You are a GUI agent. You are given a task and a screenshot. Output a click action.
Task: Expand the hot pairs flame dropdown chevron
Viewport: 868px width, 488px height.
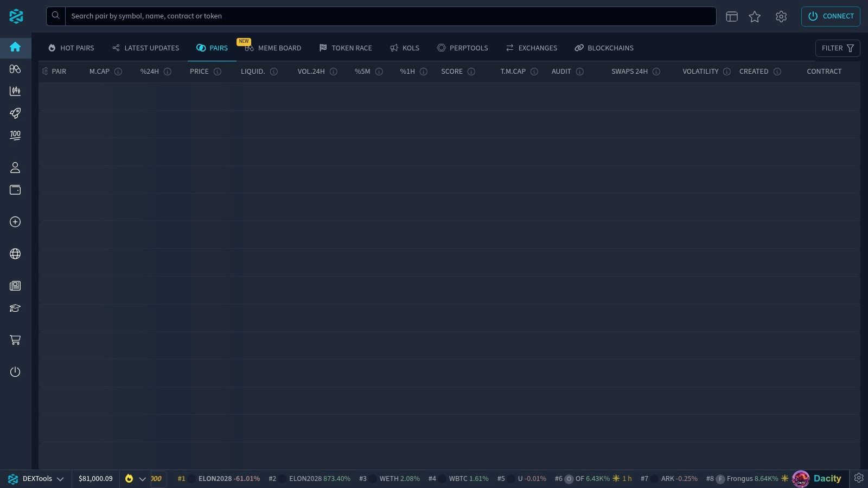pos(143,479)
